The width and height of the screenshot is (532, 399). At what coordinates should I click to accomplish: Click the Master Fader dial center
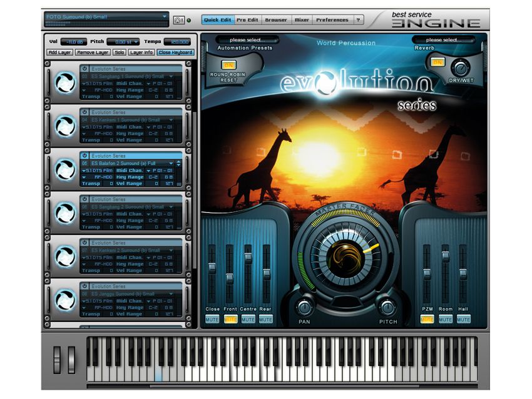(x=345, y=258)
